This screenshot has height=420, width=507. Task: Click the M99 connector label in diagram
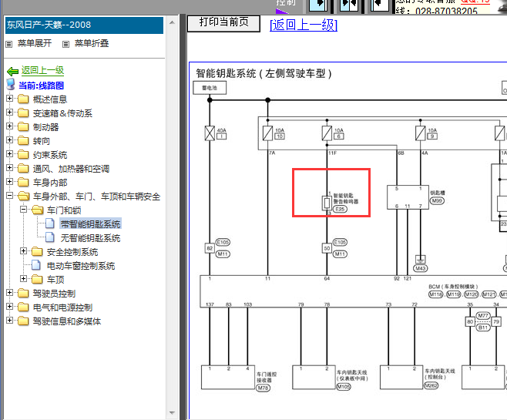point(437,201)
